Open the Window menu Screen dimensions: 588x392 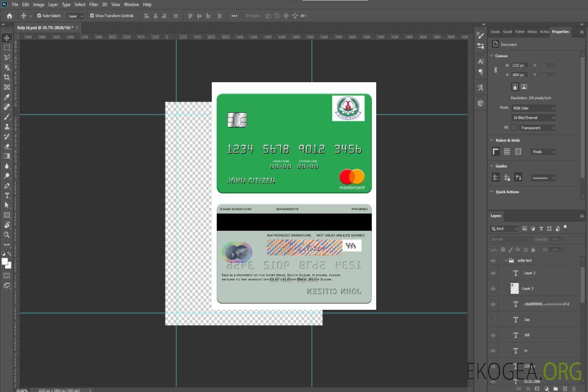131,4
